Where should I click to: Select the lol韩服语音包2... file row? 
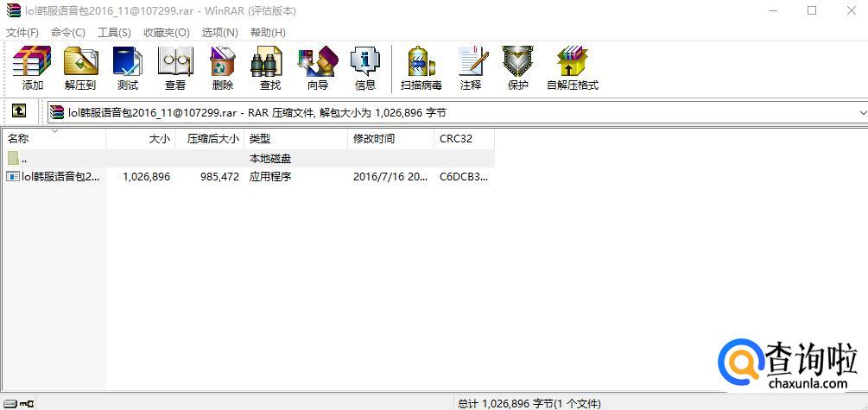click(x=248, y=177)
